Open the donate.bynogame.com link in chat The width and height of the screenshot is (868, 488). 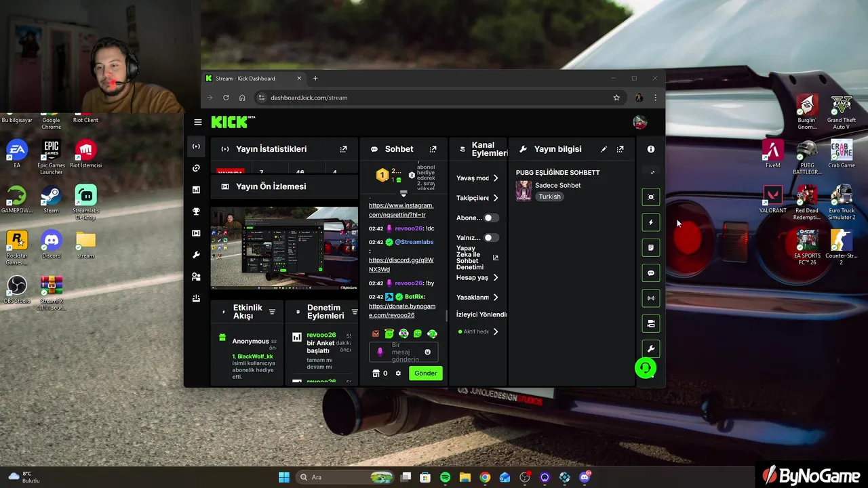coord(402,310)
